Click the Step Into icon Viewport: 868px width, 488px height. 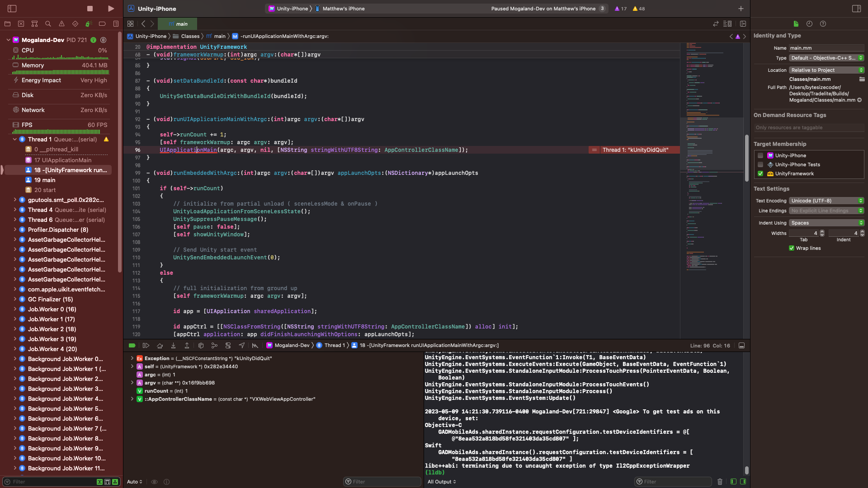[x=173, y=345]
